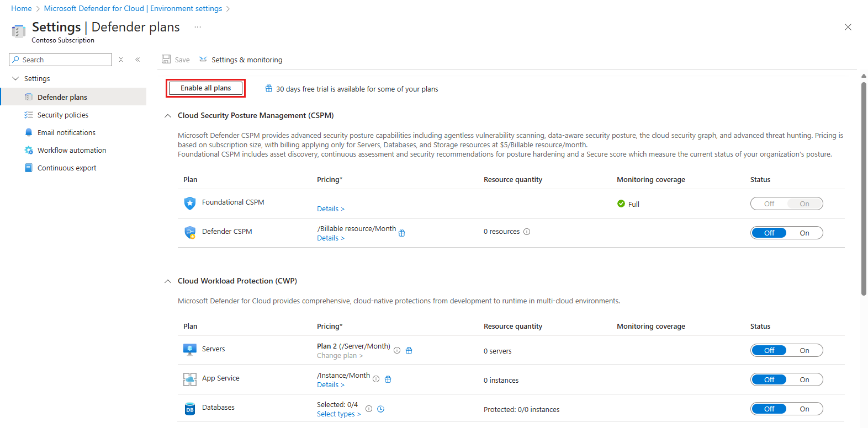Open Defender plans in the sidebar
Screen dimensions: 868x428
[x=73, y=97]
